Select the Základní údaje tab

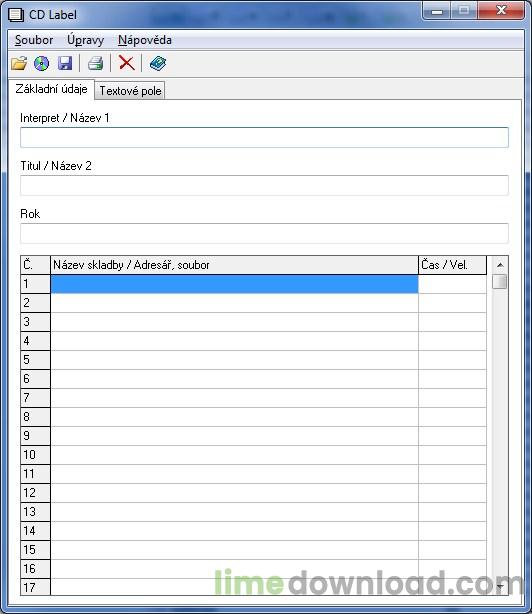51,89
